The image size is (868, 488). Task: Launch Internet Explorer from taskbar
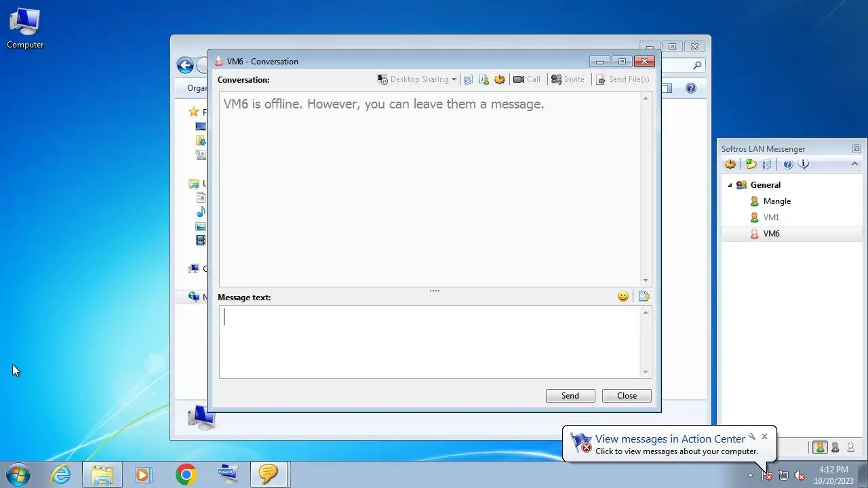click(61, 474)
